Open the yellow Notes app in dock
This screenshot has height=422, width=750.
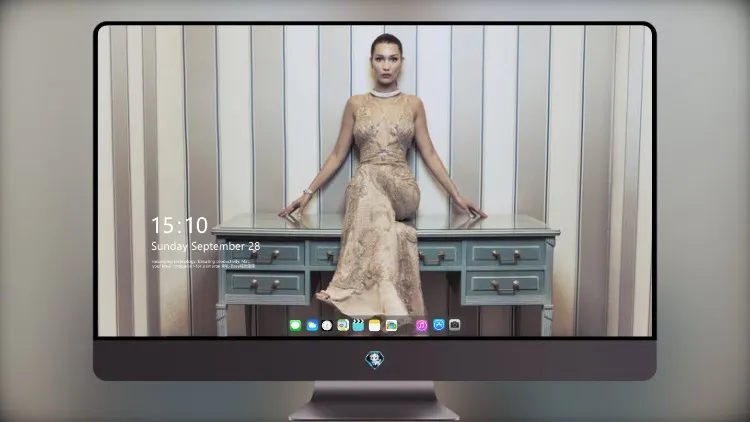[375, 325]
